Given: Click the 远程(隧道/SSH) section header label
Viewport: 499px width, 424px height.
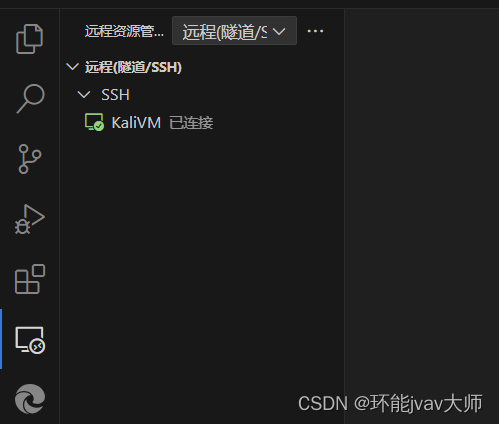Looking at the screenshot, I should click(x=133, y=67).
